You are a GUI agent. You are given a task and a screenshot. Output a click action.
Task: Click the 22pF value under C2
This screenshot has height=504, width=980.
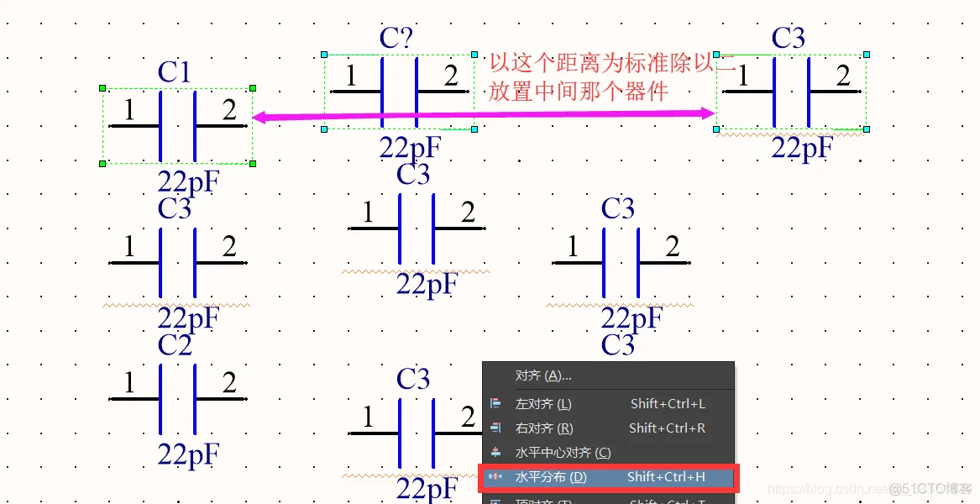188,454
